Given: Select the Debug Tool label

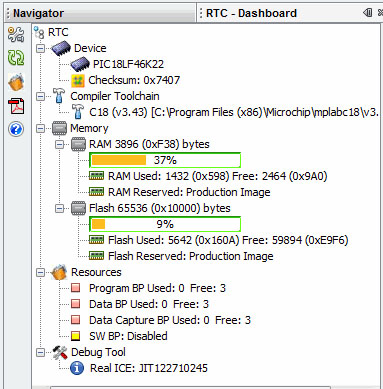Looking at the screenshot, I should (98, 352).
